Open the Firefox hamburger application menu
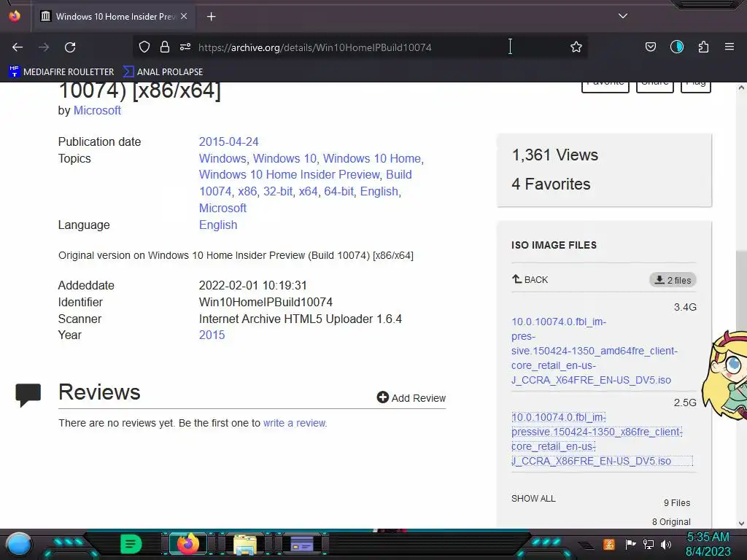This screenshot has width=747, height=560. [x=729, y=47]
